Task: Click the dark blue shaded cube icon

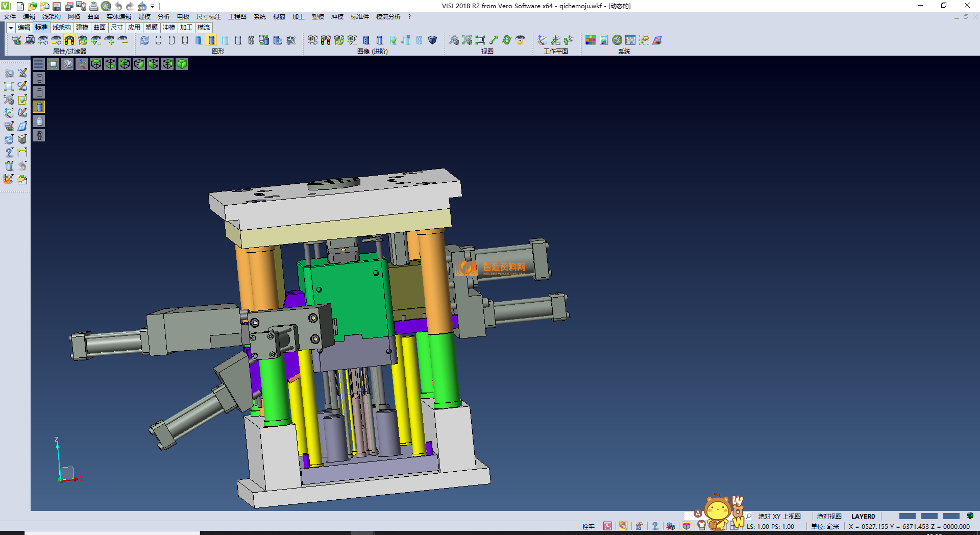Action: click(x=432, y=40)
